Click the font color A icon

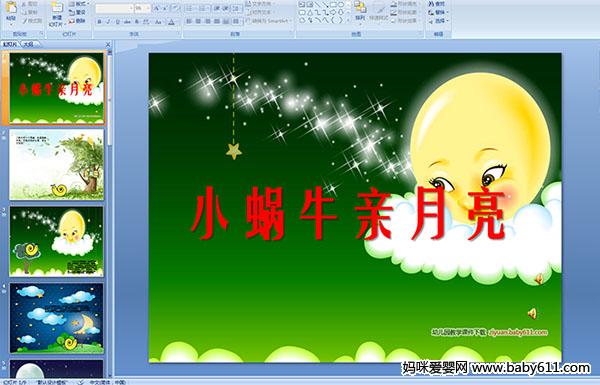pos(171,22)
